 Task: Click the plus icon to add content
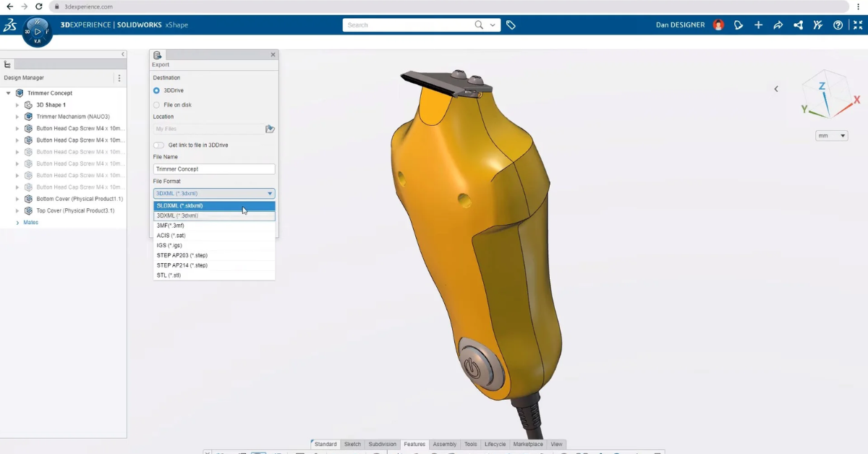pyautogui.click(x=758, y=25)
